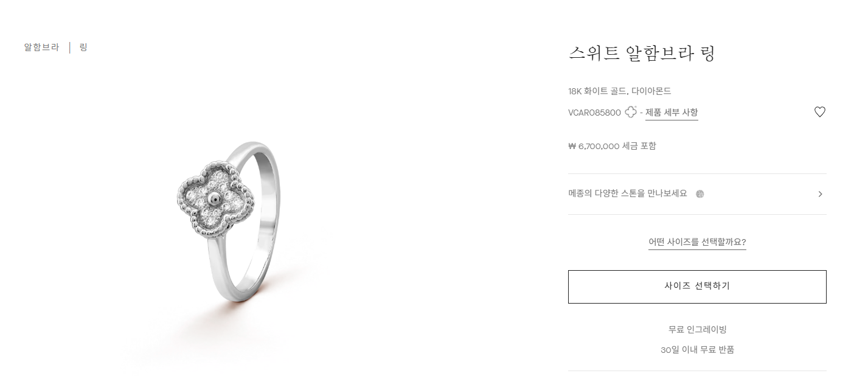Screen dimensions: 868x376
Task: Open 어떤 사이즈를 선택할까요? size guide
Action: click(x=697, y=242)
